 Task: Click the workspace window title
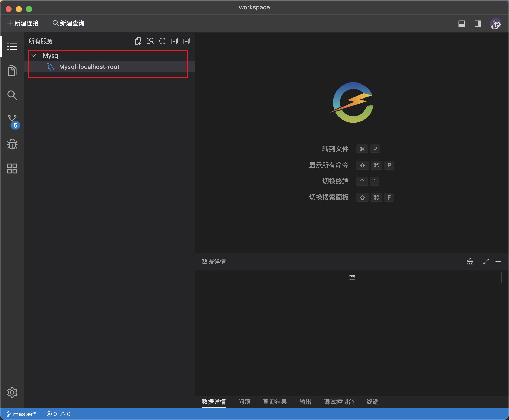point(254,7)
